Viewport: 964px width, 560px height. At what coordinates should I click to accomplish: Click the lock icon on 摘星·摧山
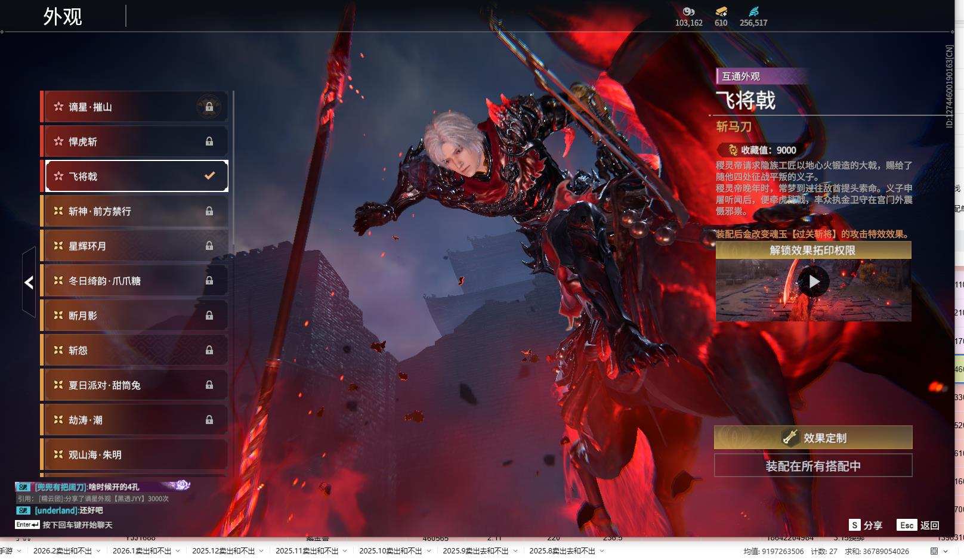coord(209,107)
